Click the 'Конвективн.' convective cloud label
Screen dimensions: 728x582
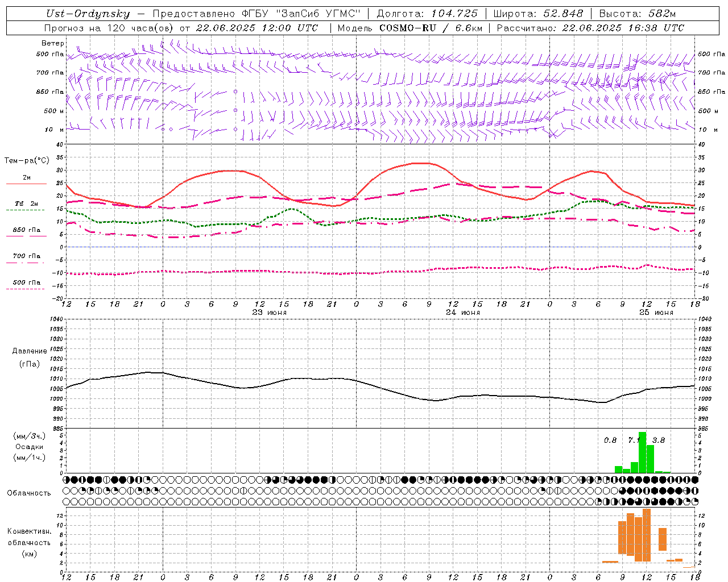pos(30,531)
